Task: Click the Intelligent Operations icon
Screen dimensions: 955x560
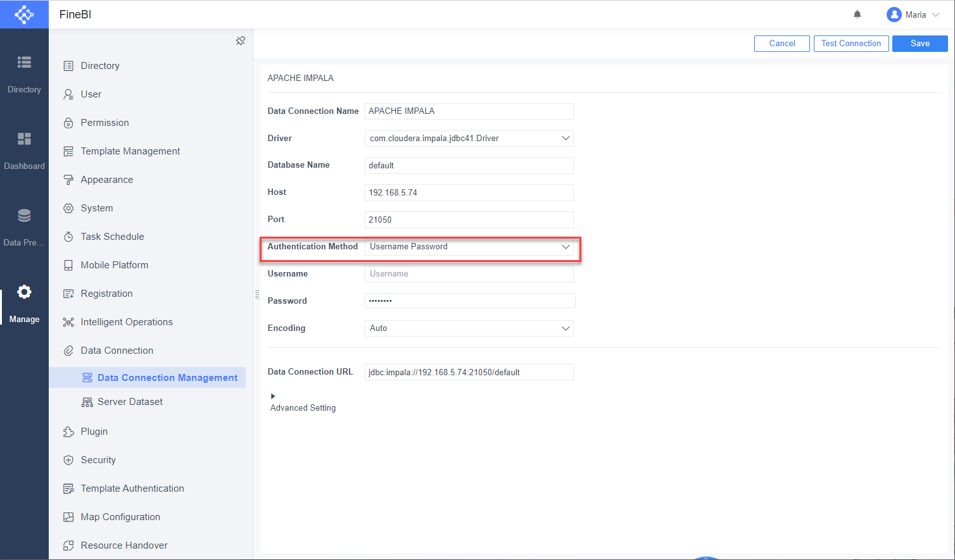Action: 68,322
